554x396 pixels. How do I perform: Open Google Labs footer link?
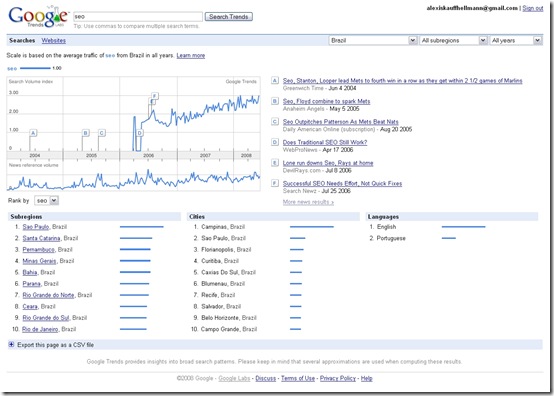(234, 378)
